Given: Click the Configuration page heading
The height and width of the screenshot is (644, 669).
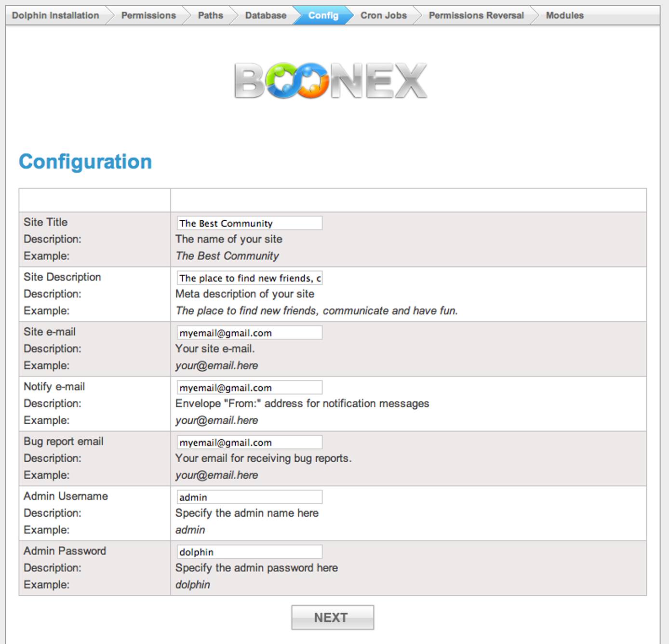Looking at the screenshot, I should (x=85, y=161).
